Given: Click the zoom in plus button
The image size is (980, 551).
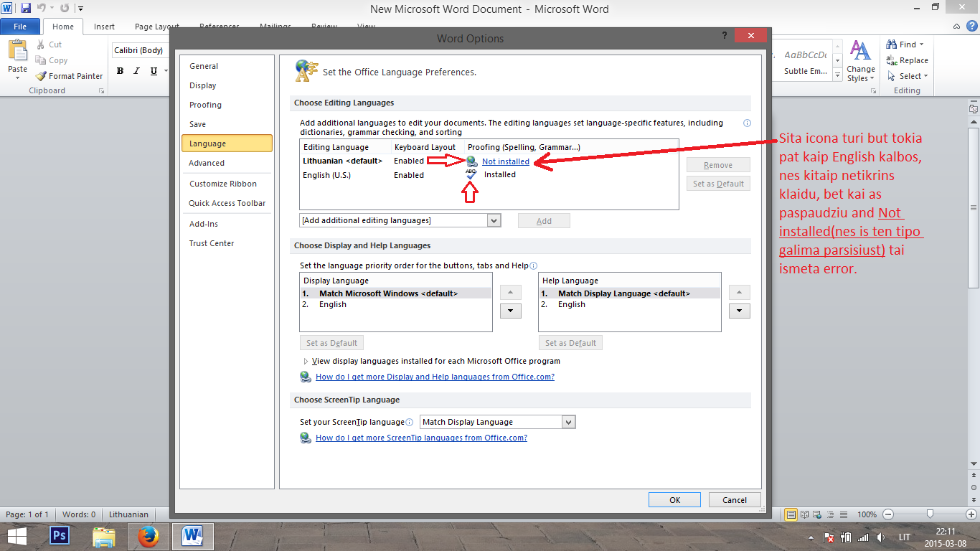Looking at the screenshot, I should pos(971,514).
